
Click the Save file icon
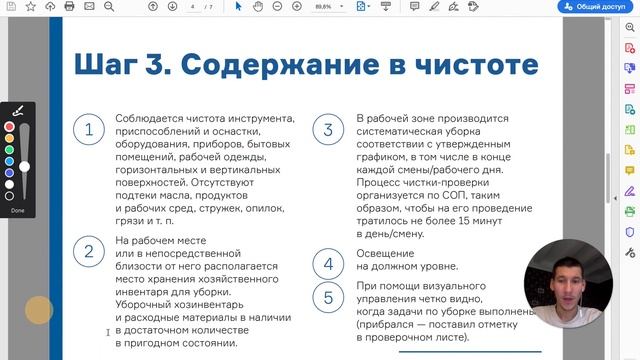[x=11, y=6]
